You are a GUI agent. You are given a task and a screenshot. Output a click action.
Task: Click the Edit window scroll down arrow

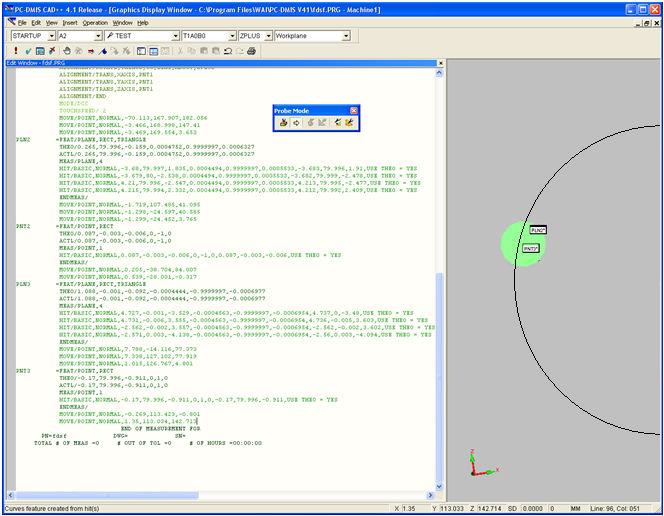(x=439, y=487)
